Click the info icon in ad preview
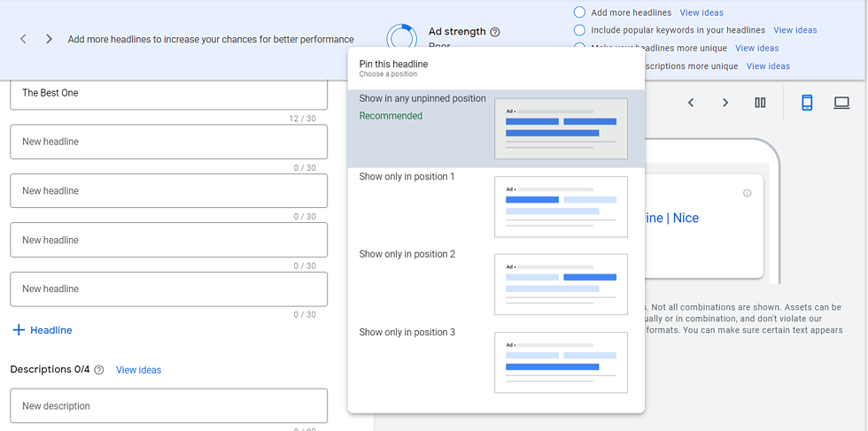This screenshot has height=431, width=868. [747, 193]
